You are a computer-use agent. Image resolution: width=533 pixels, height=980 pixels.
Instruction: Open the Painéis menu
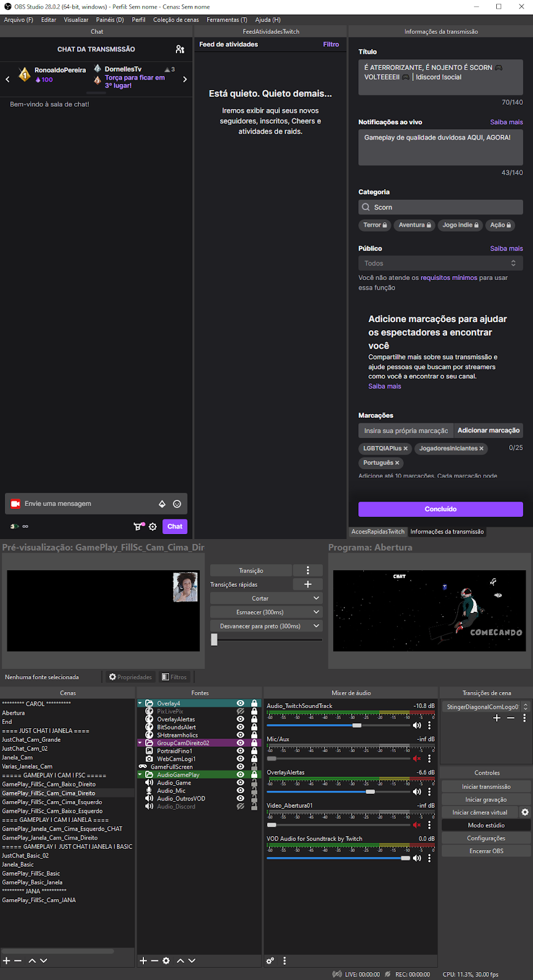click(110, 20)
